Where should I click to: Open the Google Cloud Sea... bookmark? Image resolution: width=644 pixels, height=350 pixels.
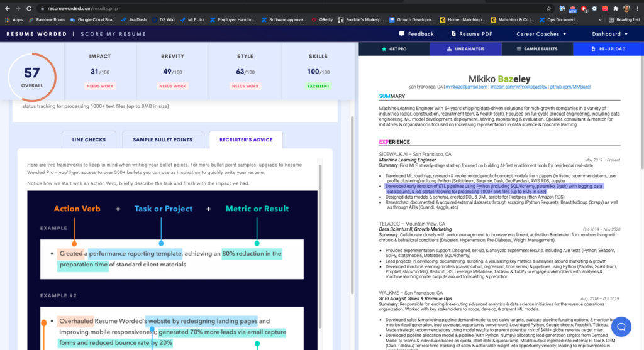pos(93,19)
